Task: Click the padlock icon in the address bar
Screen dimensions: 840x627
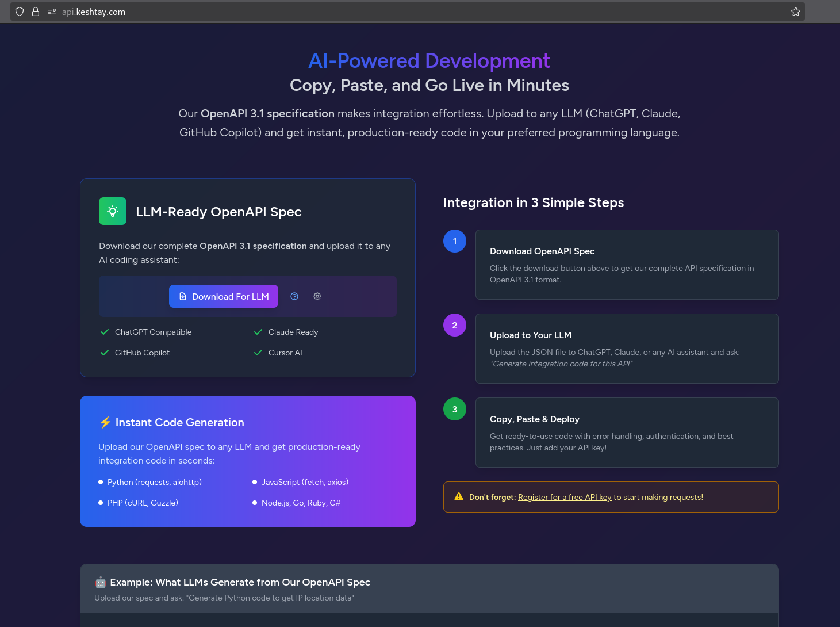Action: tap(35, 12)
